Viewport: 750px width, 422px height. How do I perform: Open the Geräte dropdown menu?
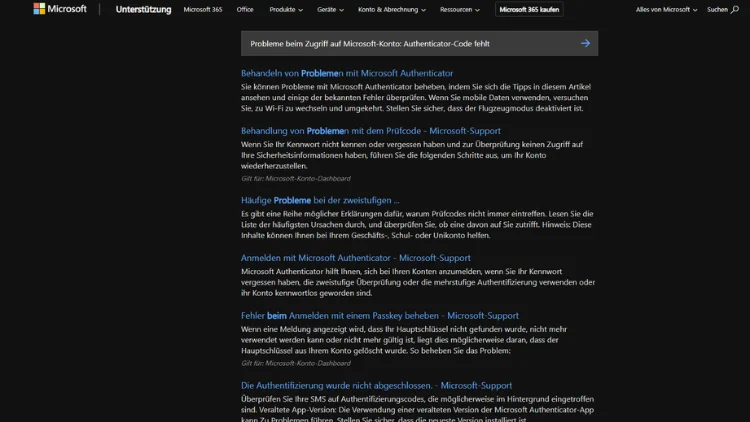click(332, 9)
